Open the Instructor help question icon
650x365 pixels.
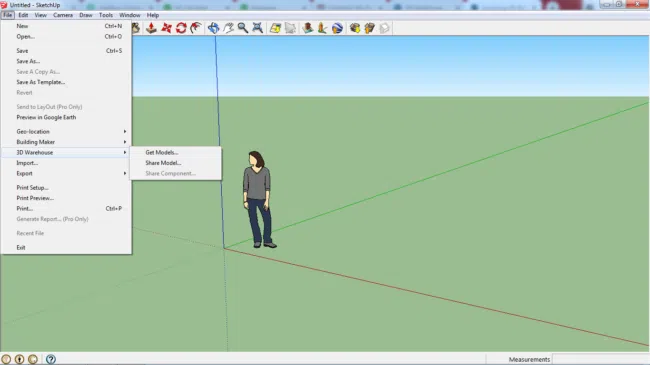click(51, 359)
